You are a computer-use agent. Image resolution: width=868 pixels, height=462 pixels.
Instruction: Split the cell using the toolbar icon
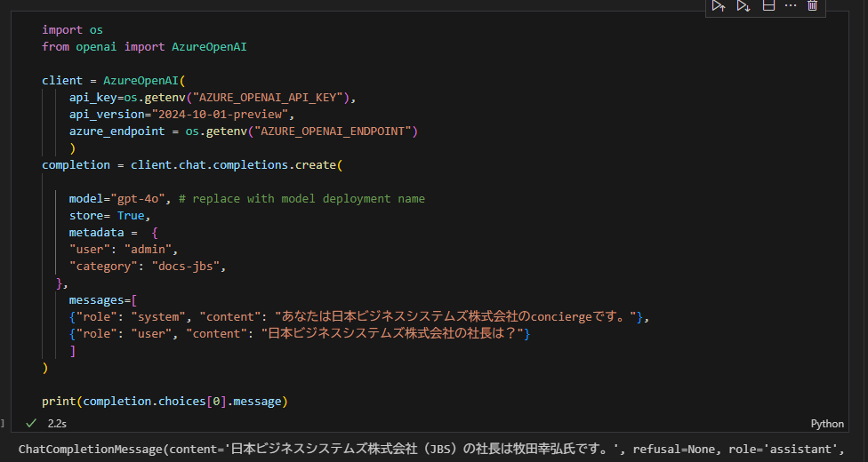[x=768, y=6]
